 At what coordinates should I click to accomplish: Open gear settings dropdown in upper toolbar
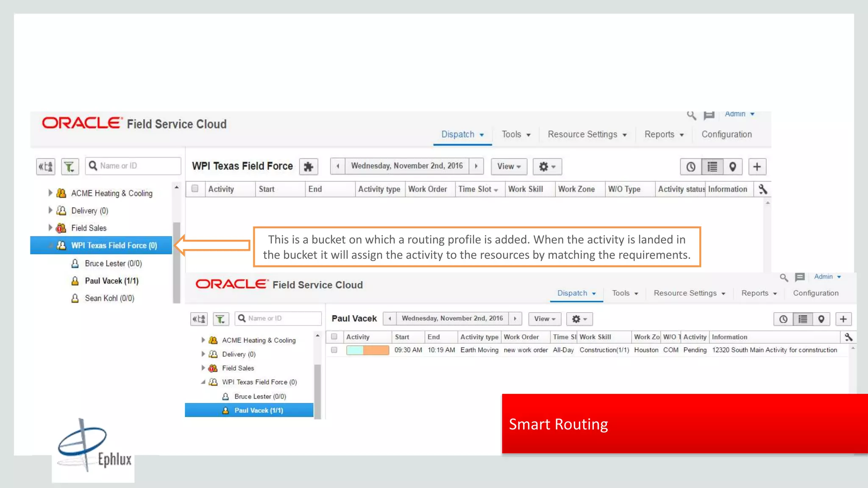547,166
